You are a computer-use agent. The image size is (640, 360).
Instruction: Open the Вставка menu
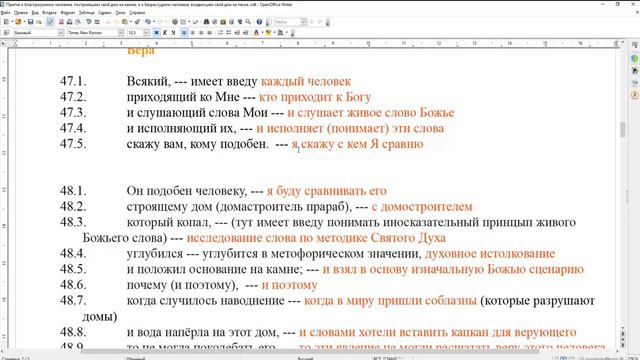pos(49,13)
